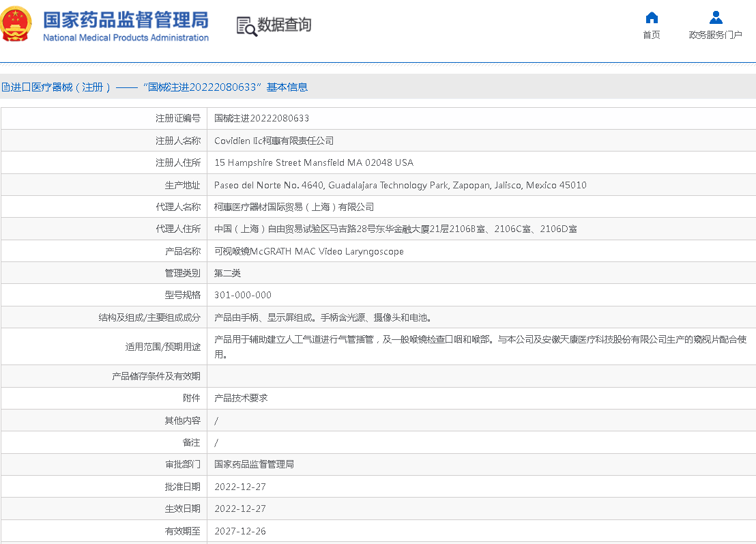Click the 政务服务门户 person icon

coord(715,18)
